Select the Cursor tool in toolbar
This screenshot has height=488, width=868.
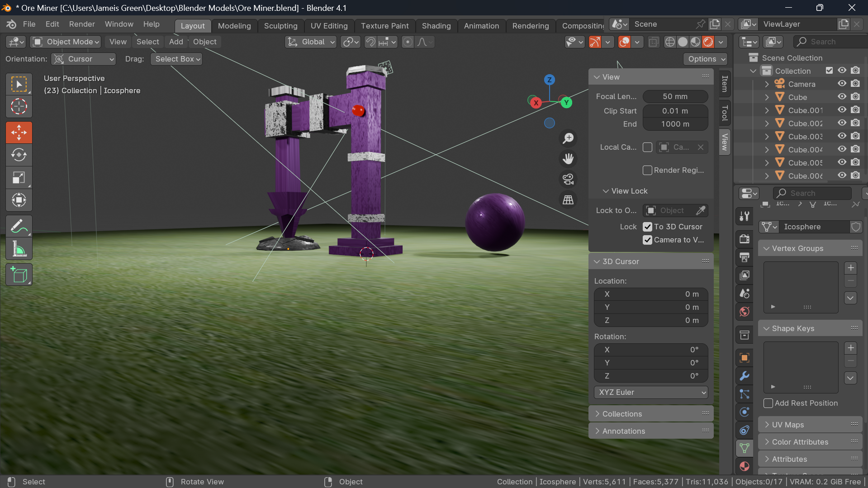19,107
